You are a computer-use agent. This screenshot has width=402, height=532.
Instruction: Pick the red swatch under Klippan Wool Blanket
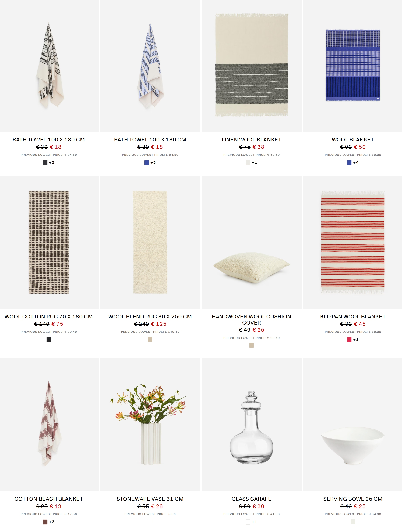(349, 340)
